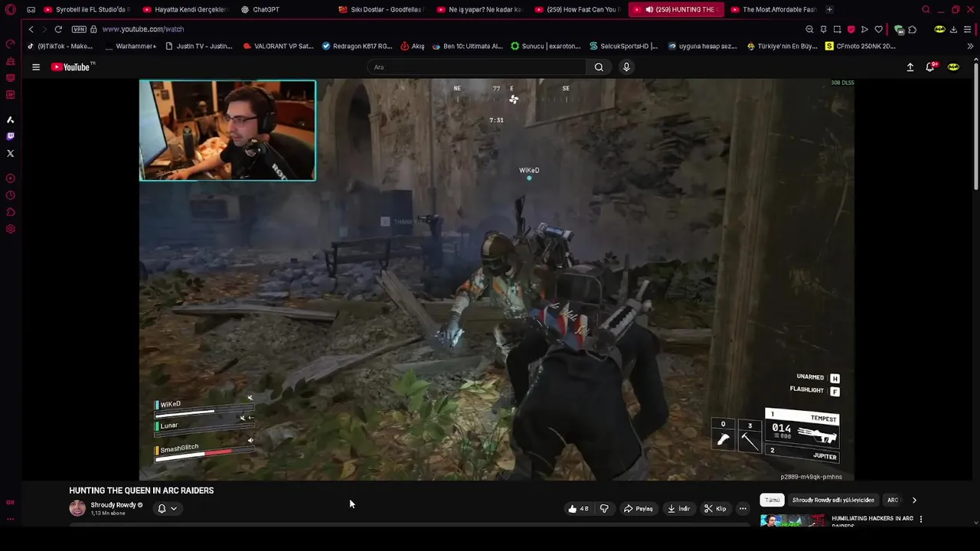Open the Justin TV bookmark

199,46
